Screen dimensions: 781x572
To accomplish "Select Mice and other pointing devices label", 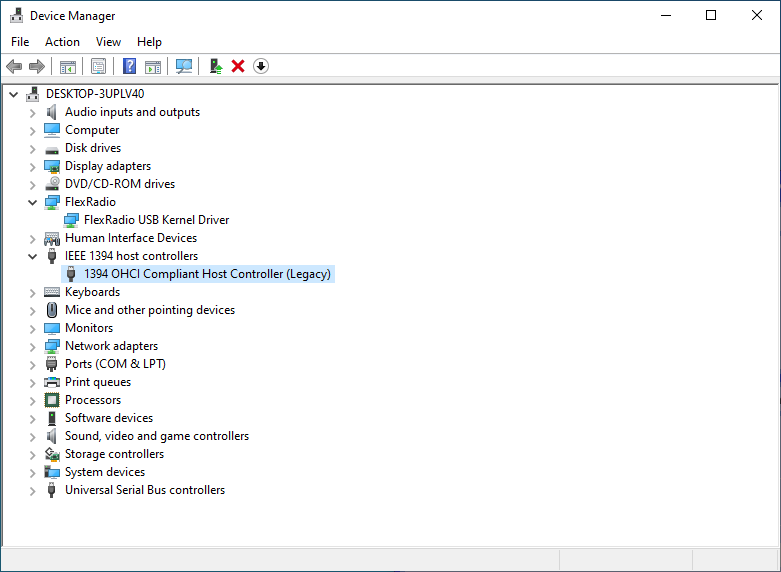I will point(149,310).
